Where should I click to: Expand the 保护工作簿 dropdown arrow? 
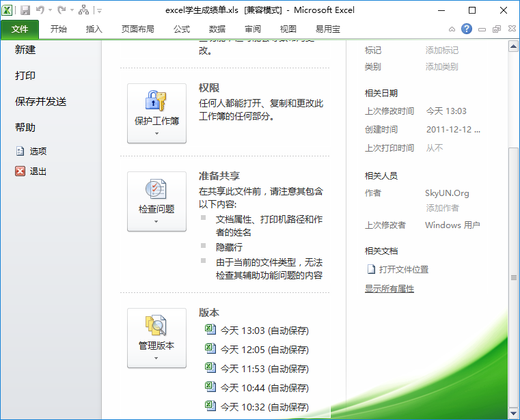[x=157, y=134]
